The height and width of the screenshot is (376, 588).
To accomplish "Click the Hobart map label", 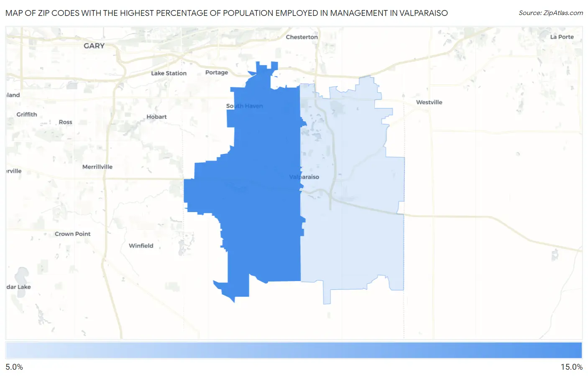I will pyautogui.click(x=156, y=117).
